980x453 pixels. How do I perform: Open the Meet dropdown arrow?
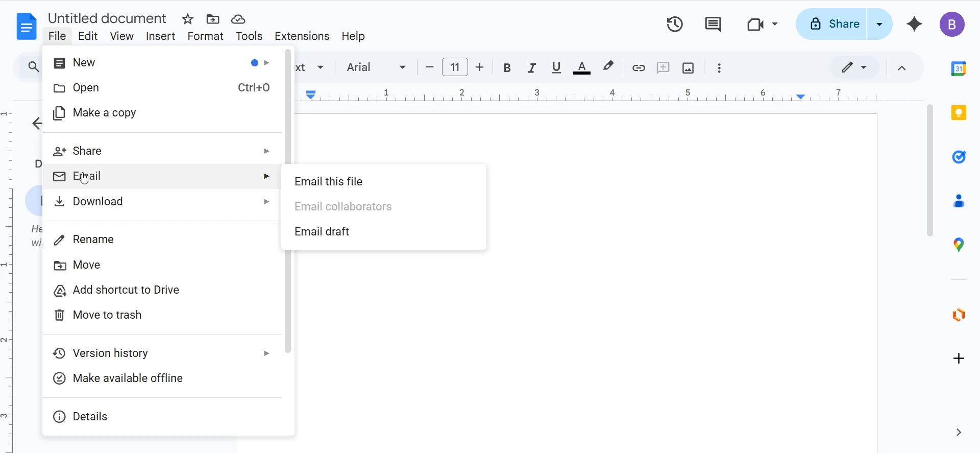point(775,24)
